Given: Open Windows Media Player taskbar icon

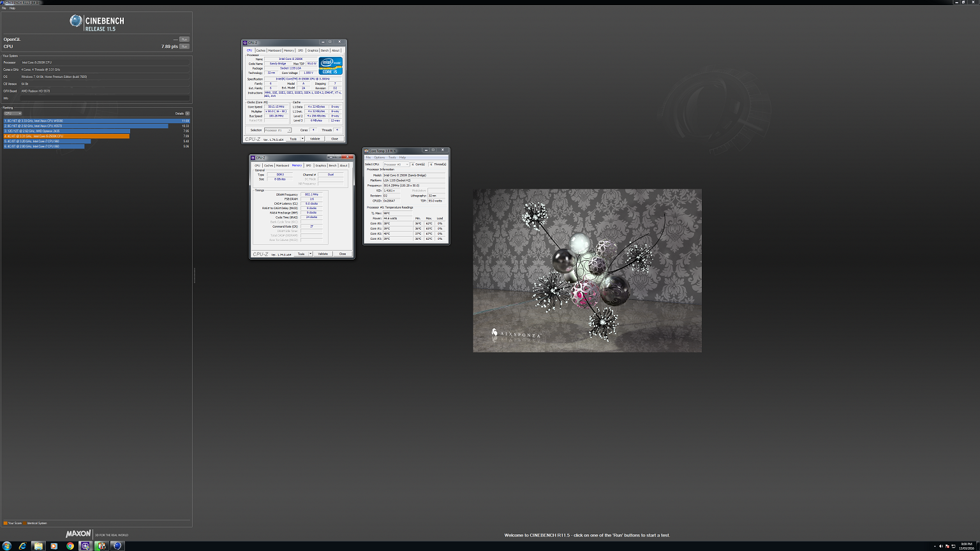Looking at the screenshot, I should click(x=54, y=546).
